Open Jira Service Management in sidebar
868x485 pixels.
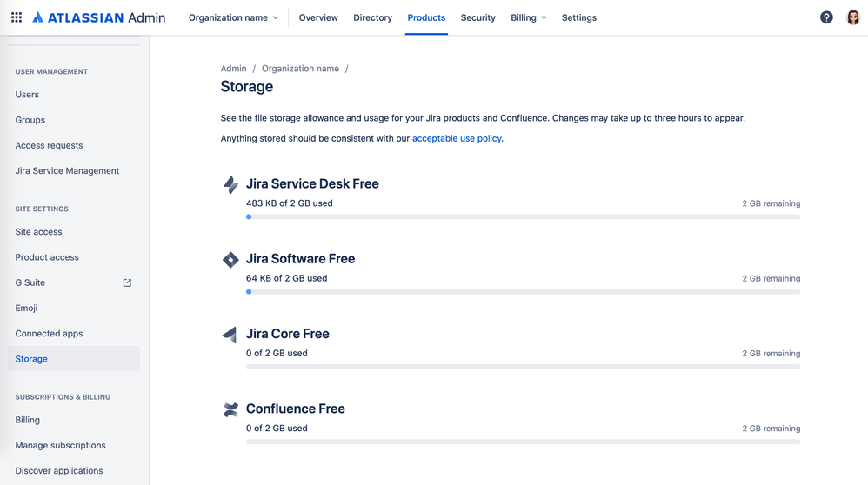click(x=74, y=171)
